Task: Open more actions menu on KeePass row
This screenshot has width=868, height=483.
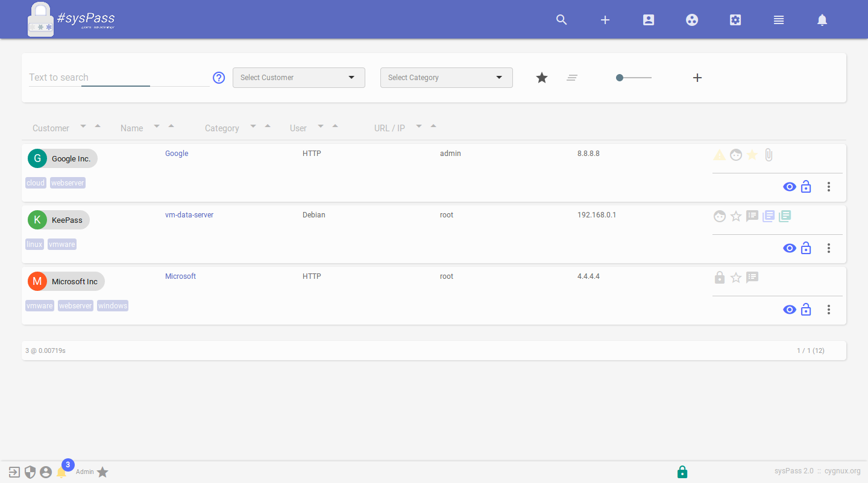Action: tap(829, 248)
